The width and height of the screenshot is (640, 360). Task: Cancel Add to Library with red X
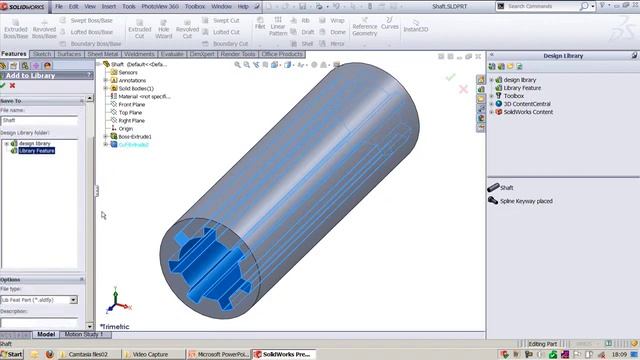tap(13, 85)
